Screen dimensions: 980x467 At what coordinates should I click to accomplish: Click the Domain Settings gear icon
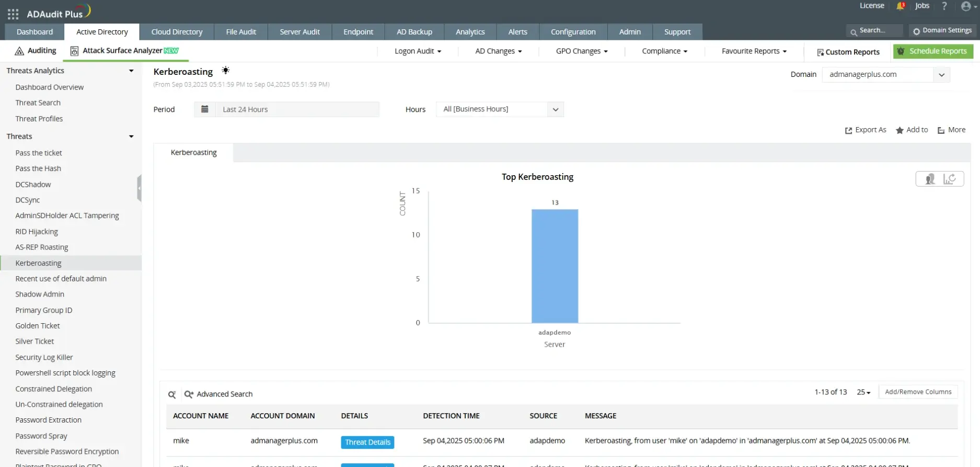click(916, 31)
